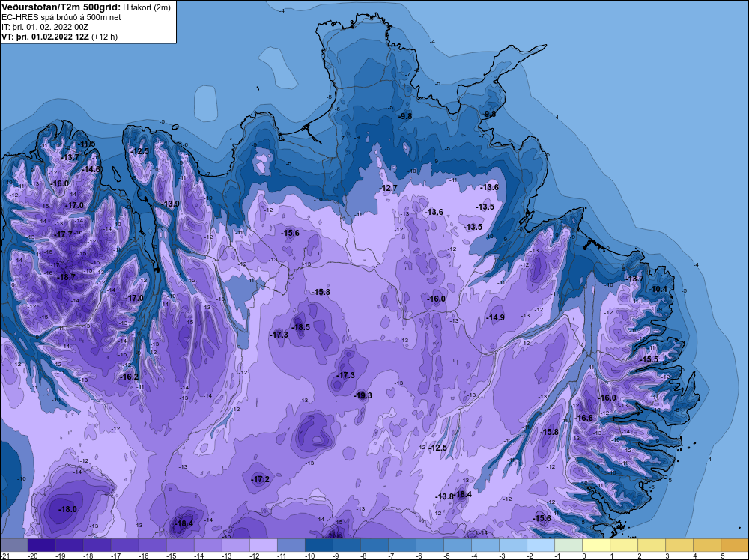Click the legend swatch between -4 and -3
Viewport: 749px width, 560px height.
coord(485,545)
